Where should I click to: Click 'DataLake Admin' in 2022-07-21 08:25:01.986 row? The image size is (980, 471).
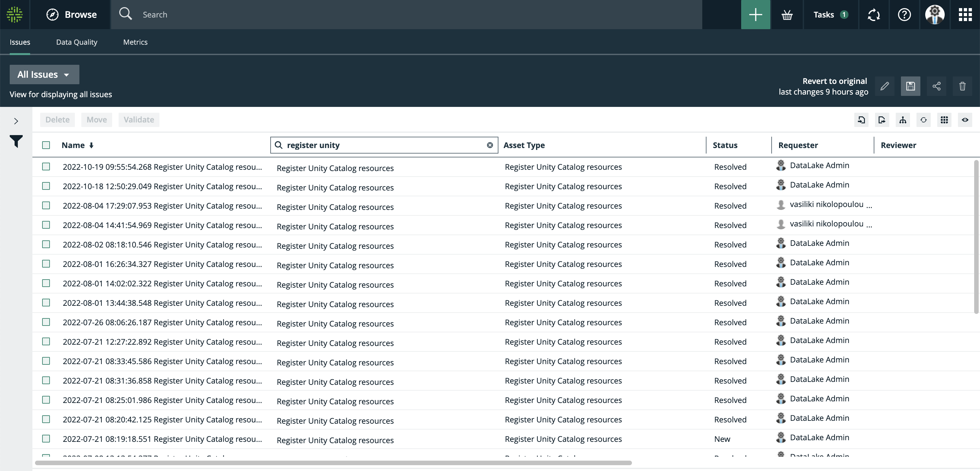pos(820,398)
